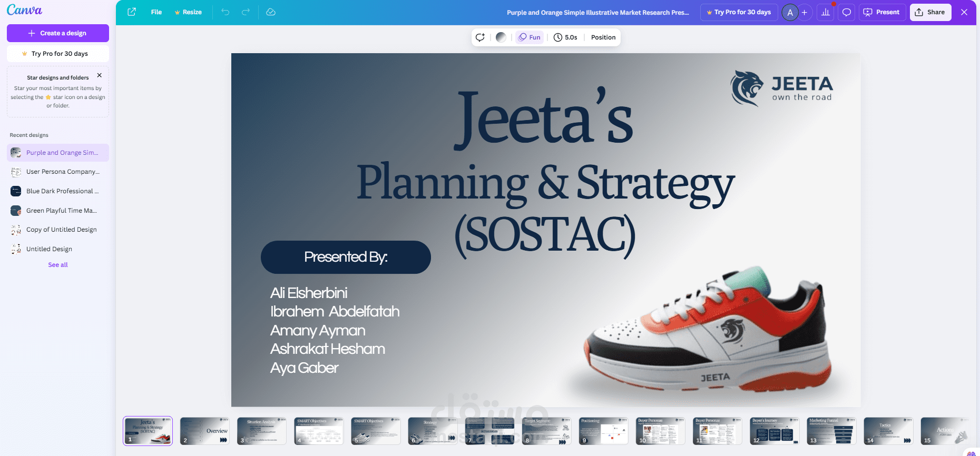This screenshot has width=980, height=456.
Task: Click Try Pro for 30 days in top bar
Action: 739,12
